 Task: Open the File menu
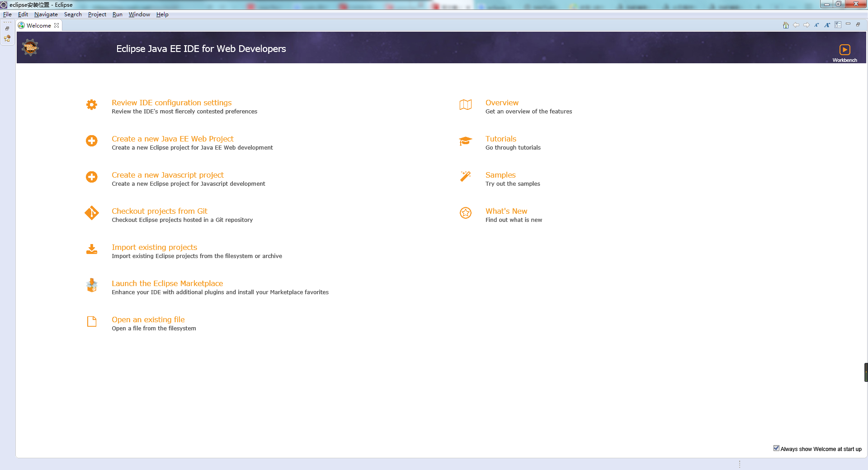7,14
